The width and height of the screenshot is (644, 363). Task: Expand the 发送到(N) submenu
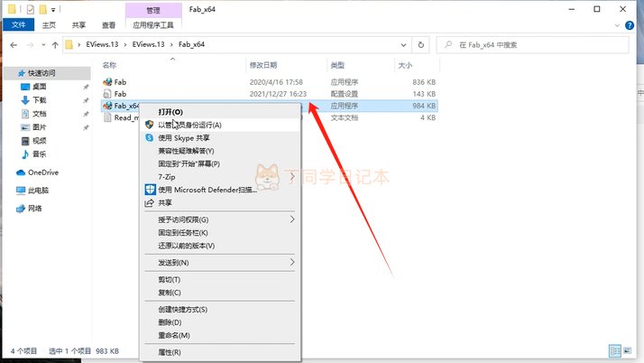220,263
